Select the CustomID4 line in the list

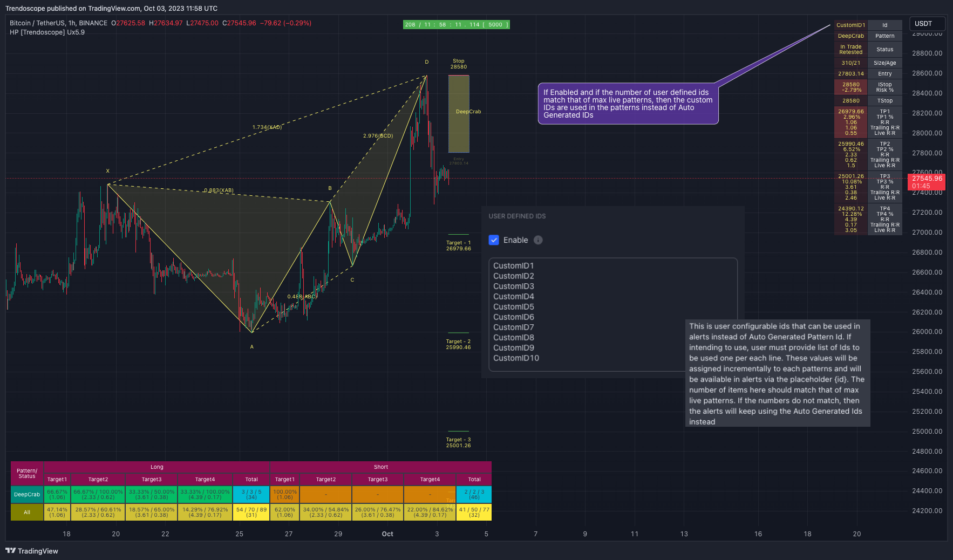[x=513, y=297]
